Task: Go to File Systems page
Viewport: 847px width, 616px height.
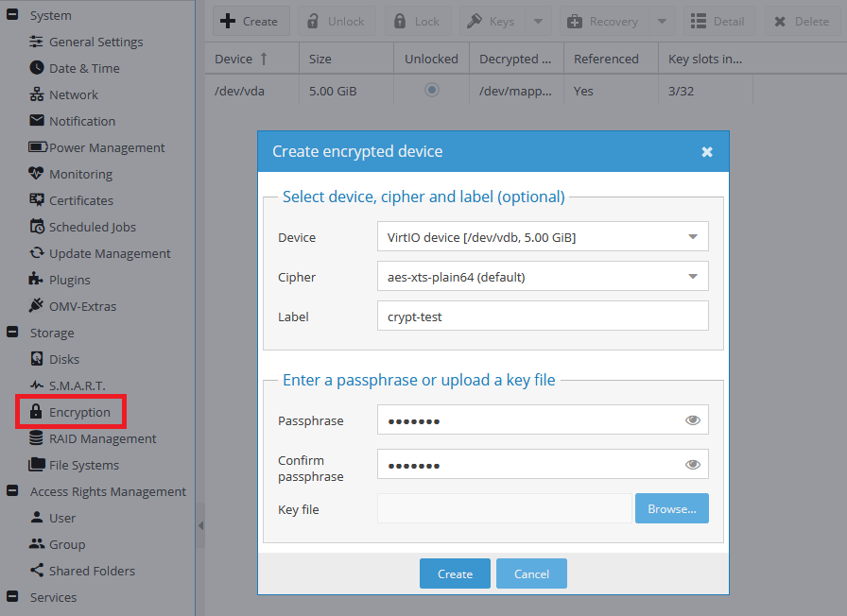Action: coord(84,465)
